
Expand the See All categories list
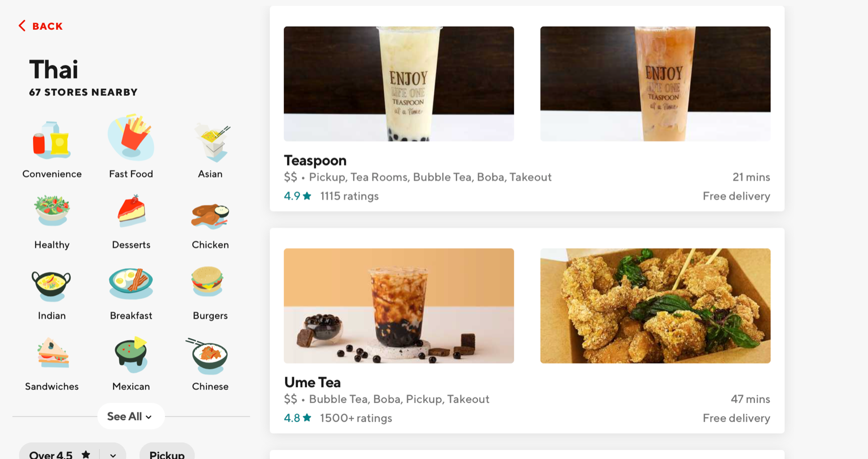pyautogui.click(x=130, y=417)
